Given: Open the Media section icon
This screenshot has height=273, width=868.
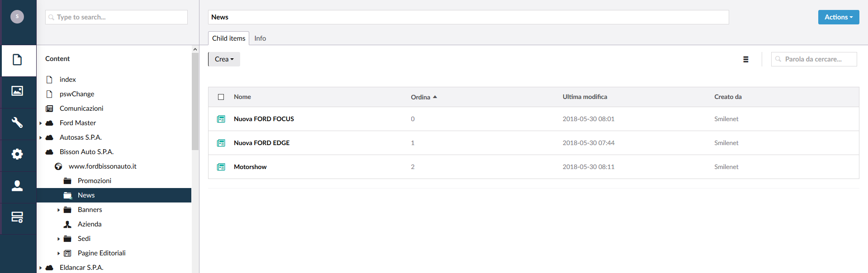Looking at the screenshot, I should coord(18,91).
